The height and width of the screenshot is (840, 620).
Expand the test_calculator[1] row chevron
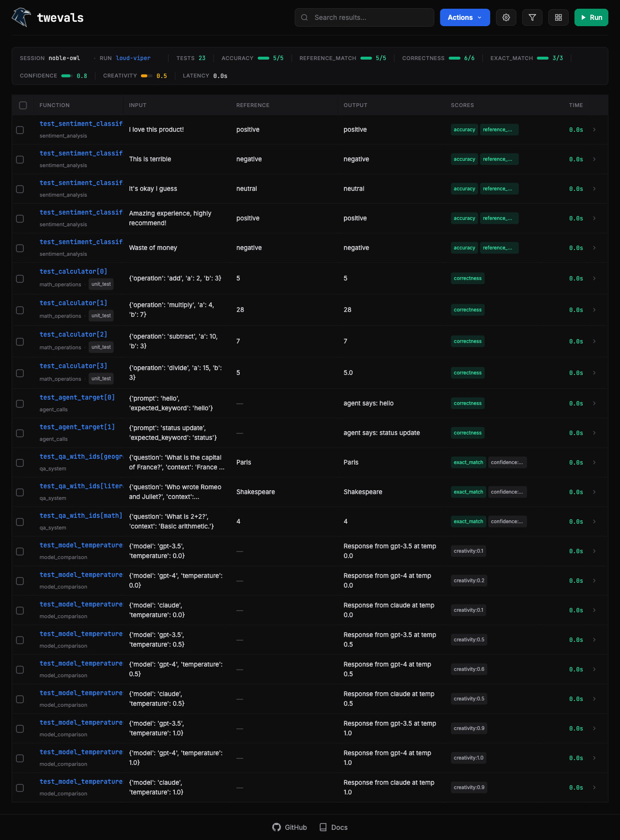click(594, 310)
